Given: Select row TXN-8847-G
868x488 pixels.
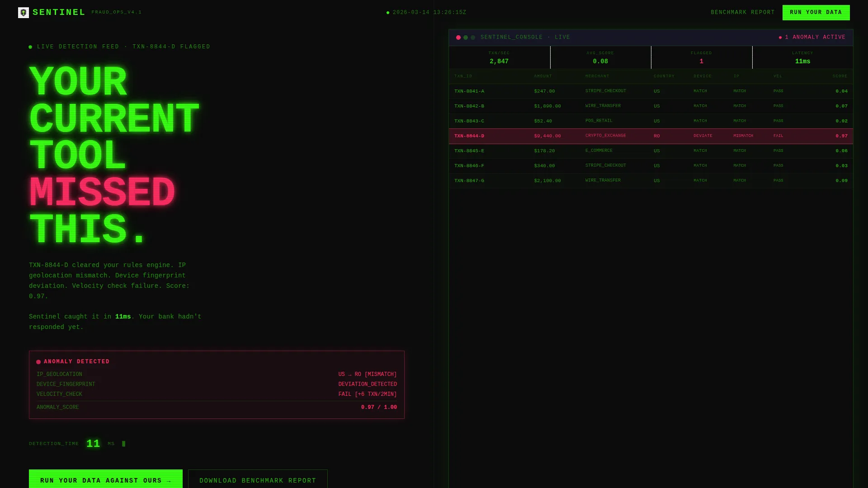Looking at the screenshot, I should point(651,181).
